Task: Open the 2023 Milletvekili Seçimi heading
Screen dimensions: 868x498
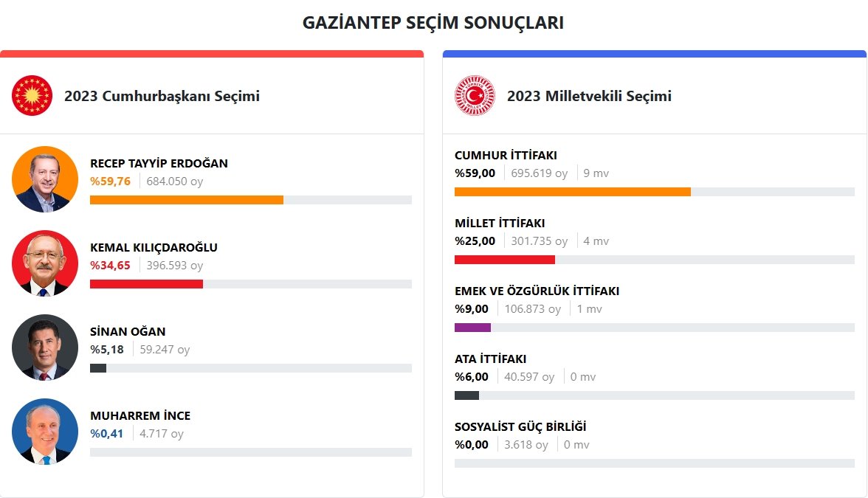Action: click(589, 96)
